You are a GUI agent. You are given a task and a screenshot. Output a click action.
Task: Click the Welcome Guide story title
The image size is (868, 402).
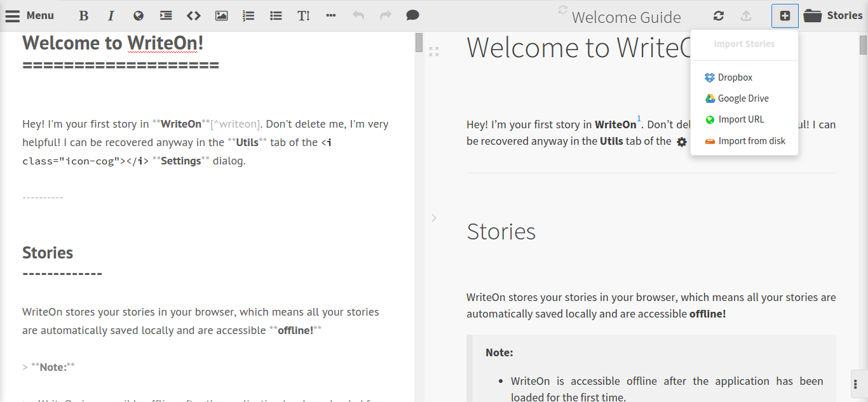[x=626, y=17]
